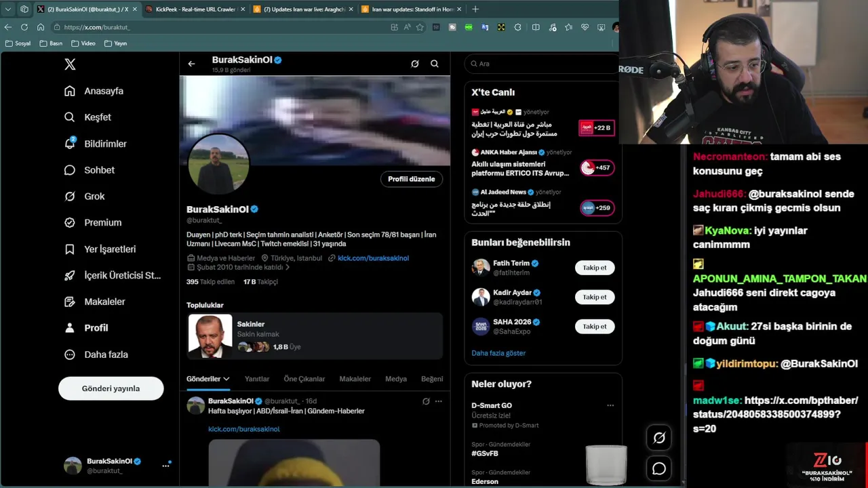Open kick.com/buraksakinol link in post
The image size is (868, 488).
pyautogui.click(x=244, y=429)
